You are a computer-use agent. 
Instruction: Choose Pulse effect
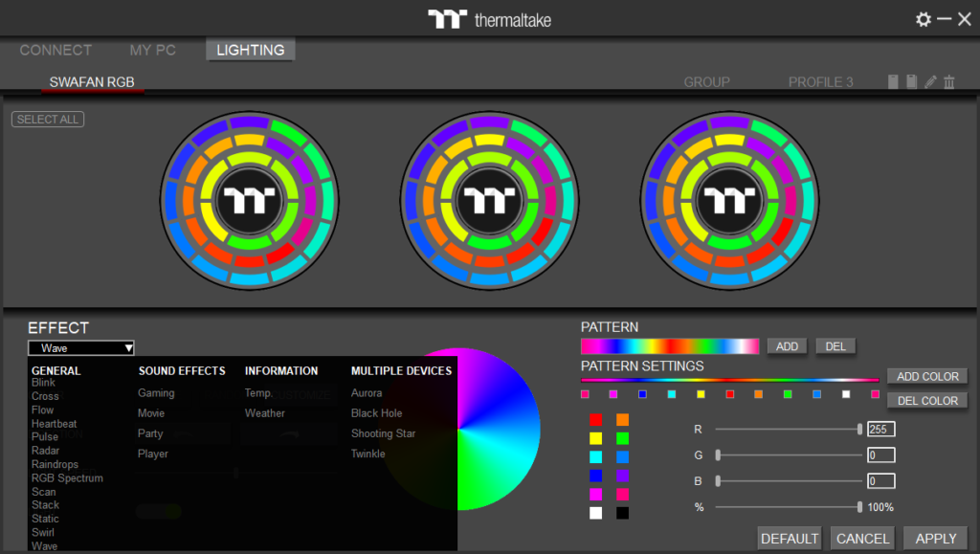45,436
